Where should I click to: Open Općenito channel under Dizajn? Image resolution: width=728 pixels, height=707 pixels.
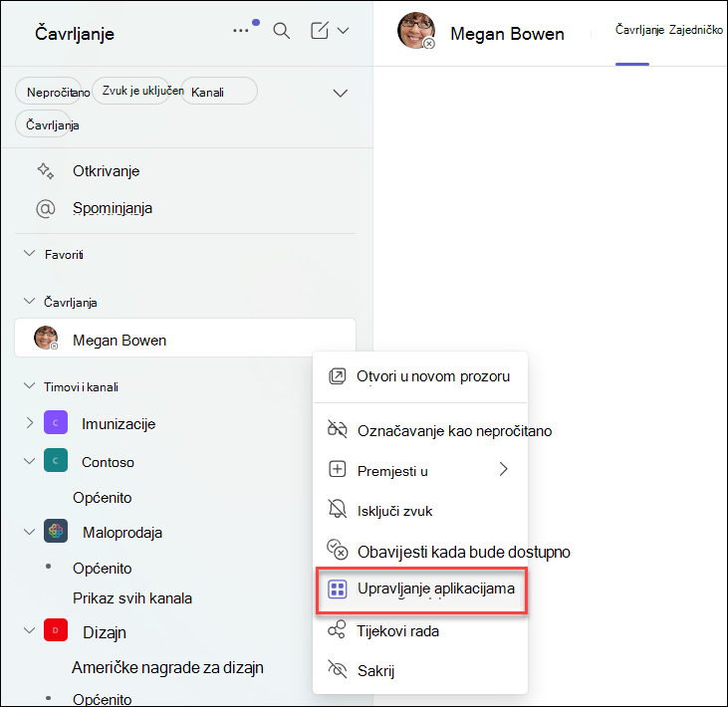click(103, 699)
